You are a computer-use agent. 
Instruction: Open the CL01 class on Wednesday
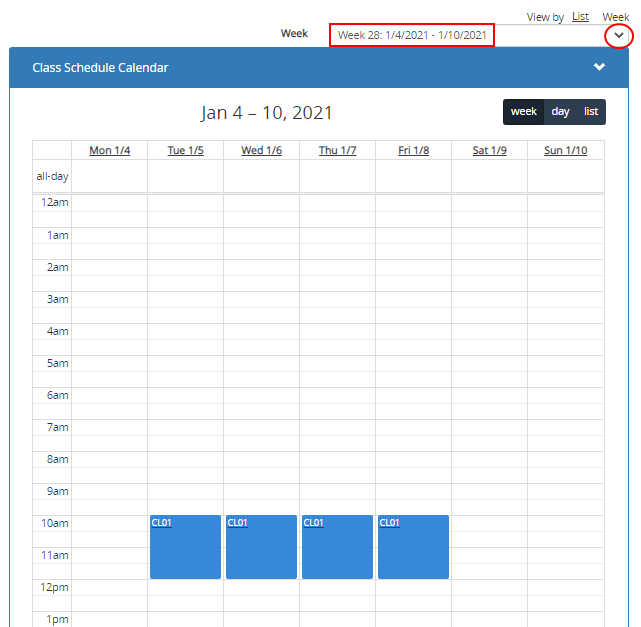tap(261, 547)
